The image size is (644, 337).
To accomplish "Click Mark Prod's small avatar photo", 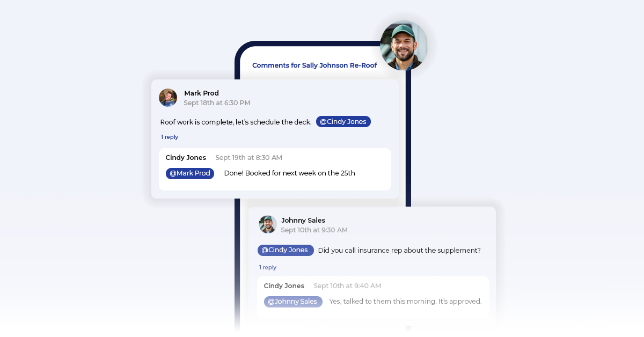I will 168,98.
